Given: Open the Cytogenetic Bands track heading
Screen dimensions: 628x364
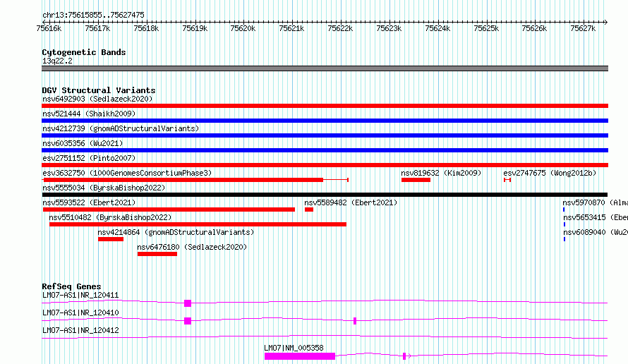Looking at the screenshot, I should point(84,52).
